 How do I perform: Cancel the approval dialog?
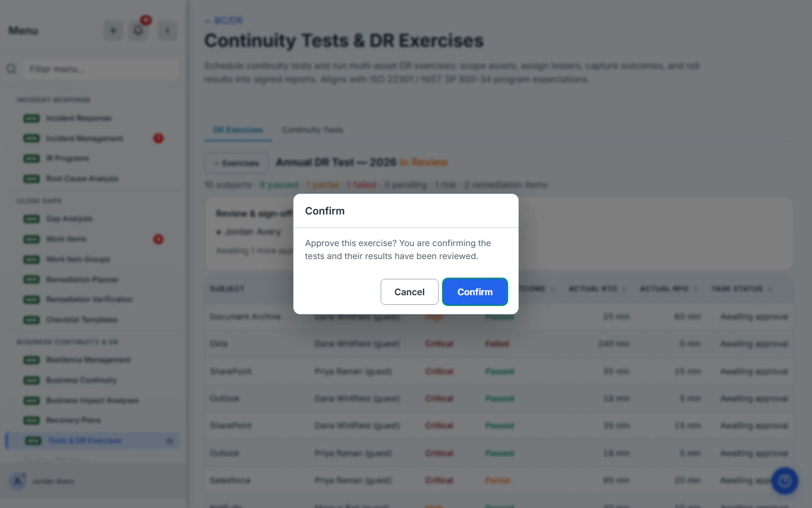coord(409,292)
